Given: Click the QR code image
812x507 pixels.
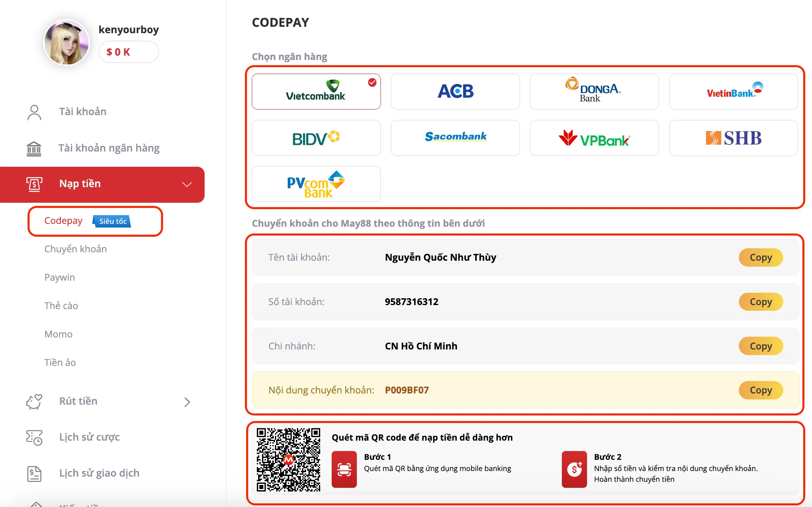Looking at the screenshot, I should pos(289,460).
